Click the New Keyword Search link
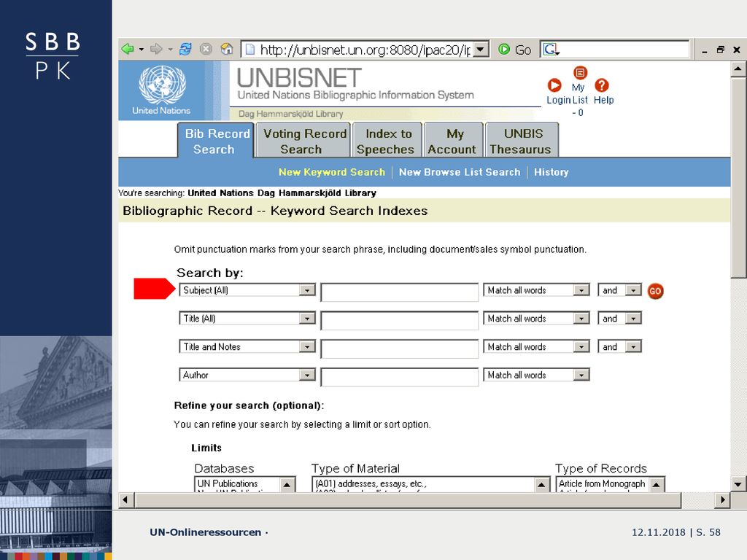The height and width of the screenshot is (560, 747). coord(332,172)
